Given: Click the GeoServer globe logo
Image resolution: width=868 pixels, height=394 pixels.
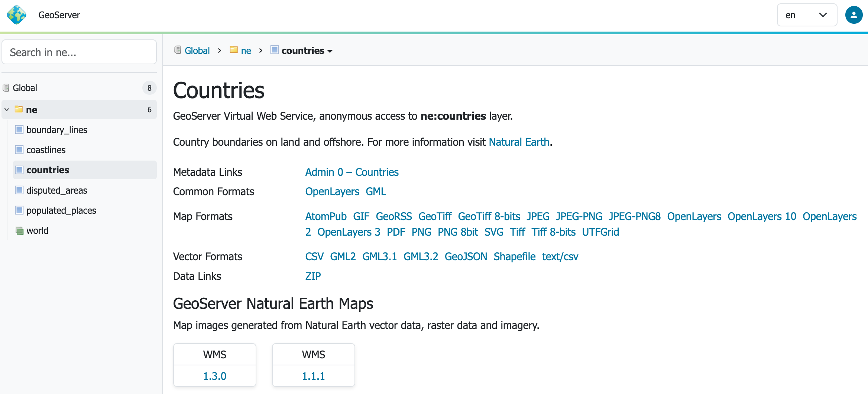Looking at the screenshot, I should coord(17,15).
